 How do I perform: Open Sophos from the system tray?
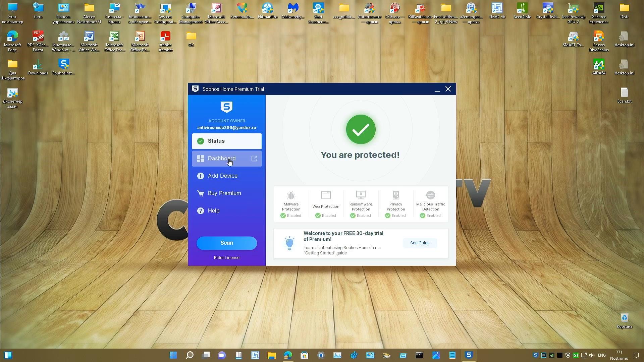click(536, 355)
